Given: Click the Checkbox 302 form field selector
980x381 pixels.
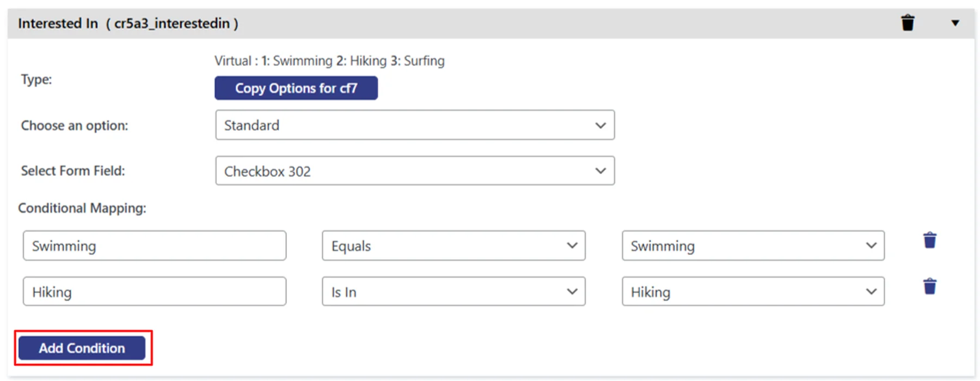Looking at the screenshot, I should coord(415,170).
